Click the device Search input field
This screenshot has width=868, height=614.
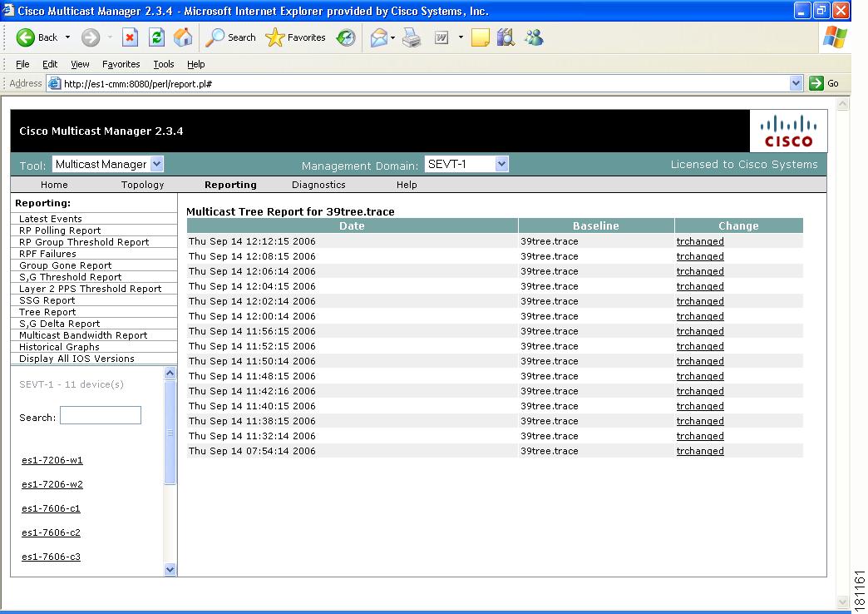101,416
